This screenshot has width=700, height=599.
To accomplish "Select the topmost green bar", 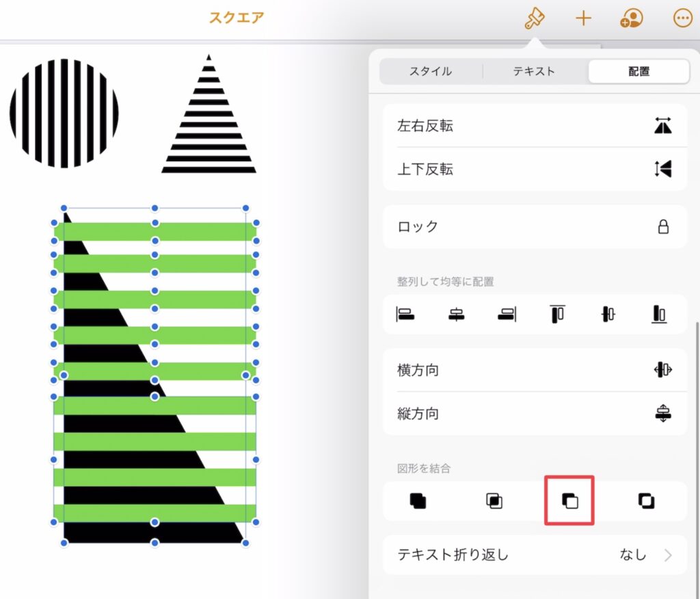I will click(155, 231).
